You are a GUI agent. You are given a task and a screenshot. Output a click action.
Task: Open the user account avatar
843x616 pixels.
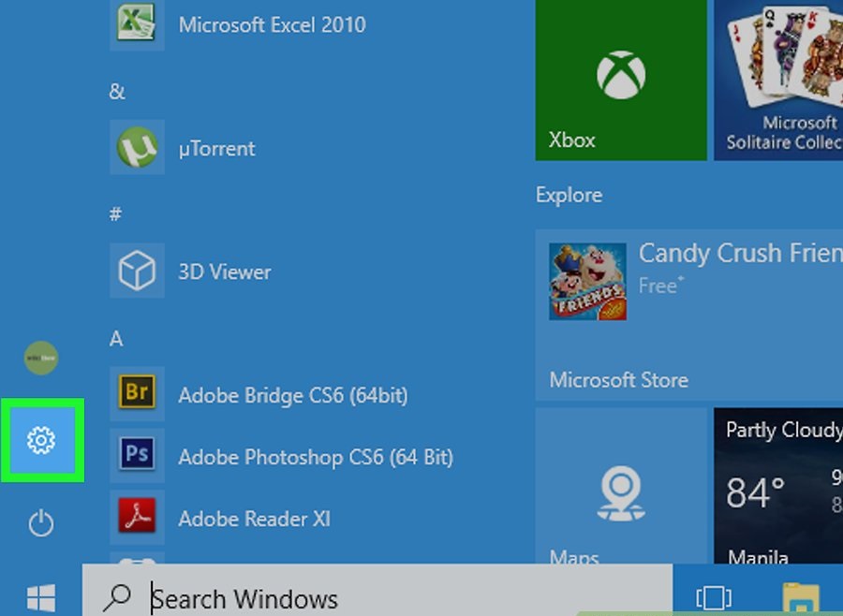(41, 358)
